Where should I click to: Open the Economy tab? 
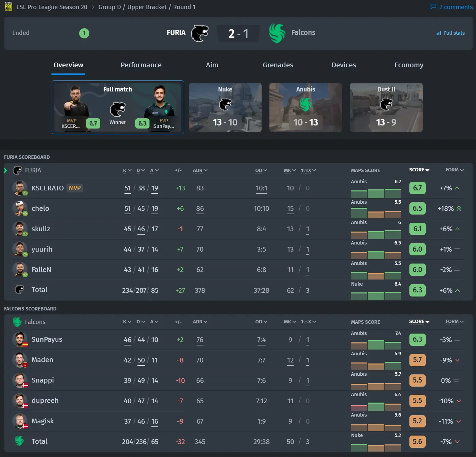coord(409,65)
